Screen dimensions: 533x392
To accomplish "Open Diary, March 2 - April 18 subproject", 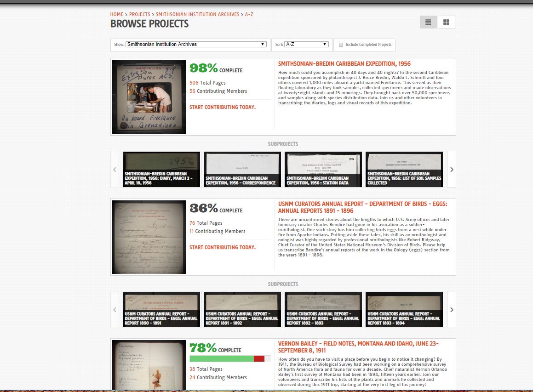I will coord(161,170).
